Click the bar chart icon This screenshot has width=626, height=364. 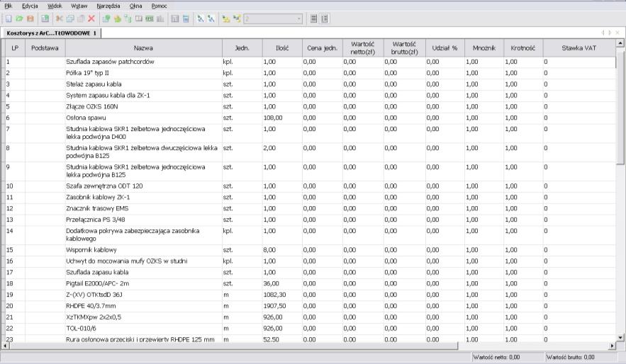tap(160, 18)
